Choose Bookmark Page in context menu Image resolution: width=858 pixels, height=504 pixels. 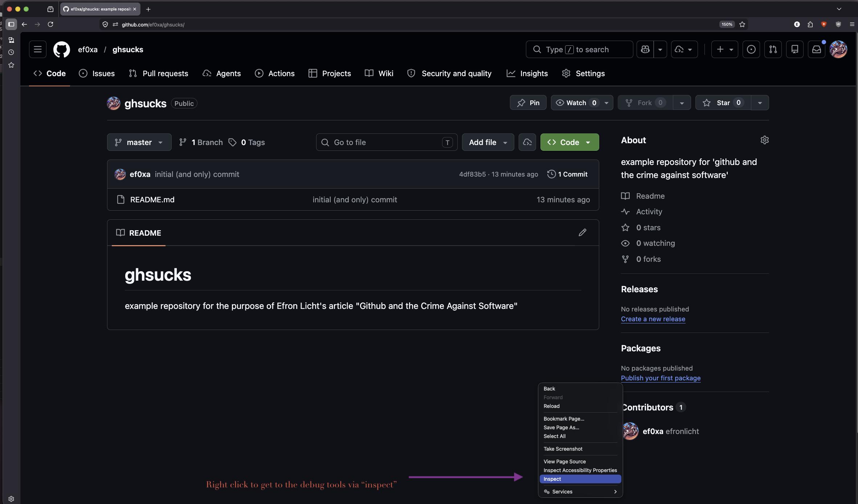pos(580,419)
